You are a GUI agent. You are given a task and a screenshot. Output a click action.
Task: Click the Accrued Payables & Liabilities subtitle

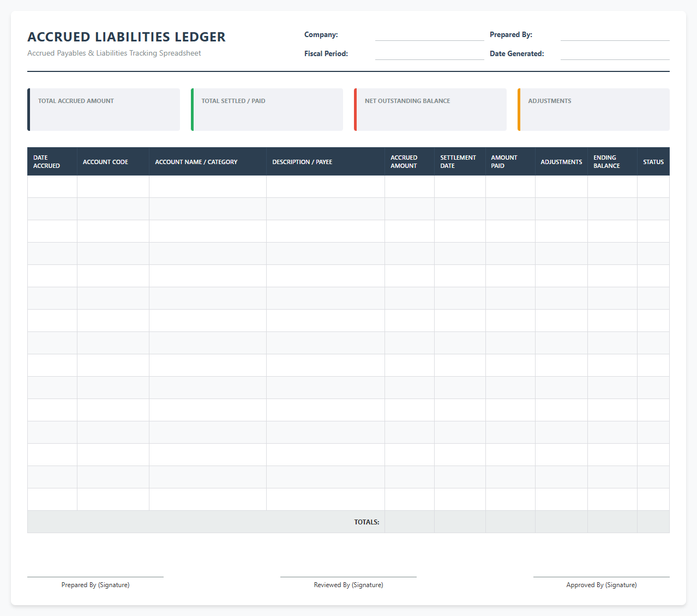[114, 53]
